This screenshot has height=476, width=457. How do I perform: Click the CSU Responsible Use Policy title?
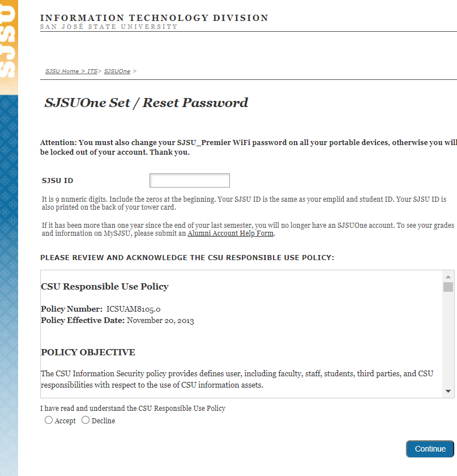tap(105, 287)
